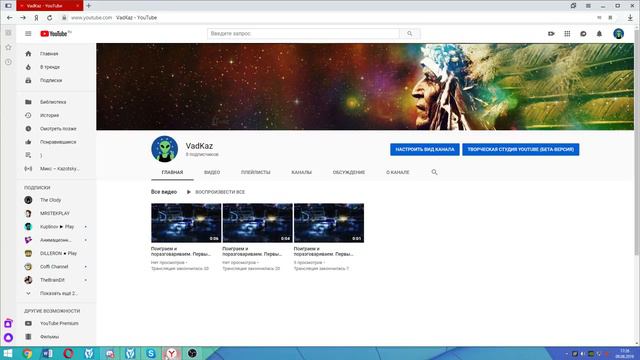Open sidebar 'Библиотека' item

(x=56, y=102)
